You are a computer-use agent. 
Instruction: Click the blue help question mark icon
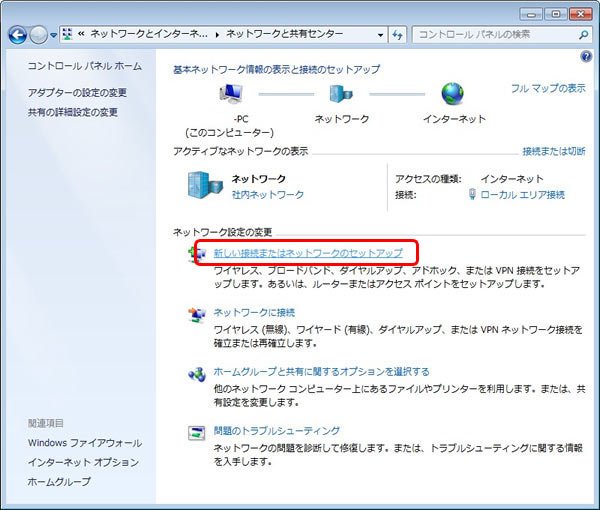pyautogui.click(x=586, y=57)
